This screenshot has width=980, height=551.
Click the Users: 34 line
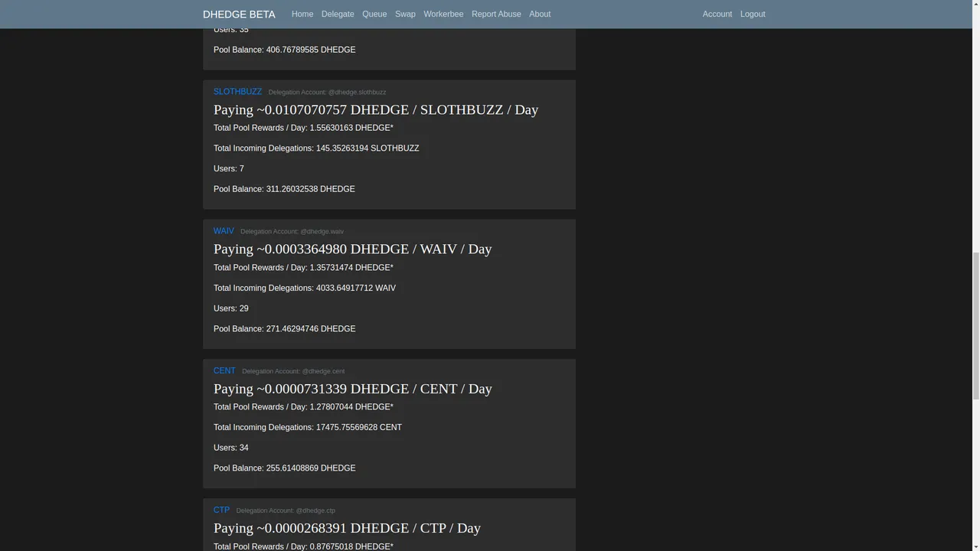(231, 448)
